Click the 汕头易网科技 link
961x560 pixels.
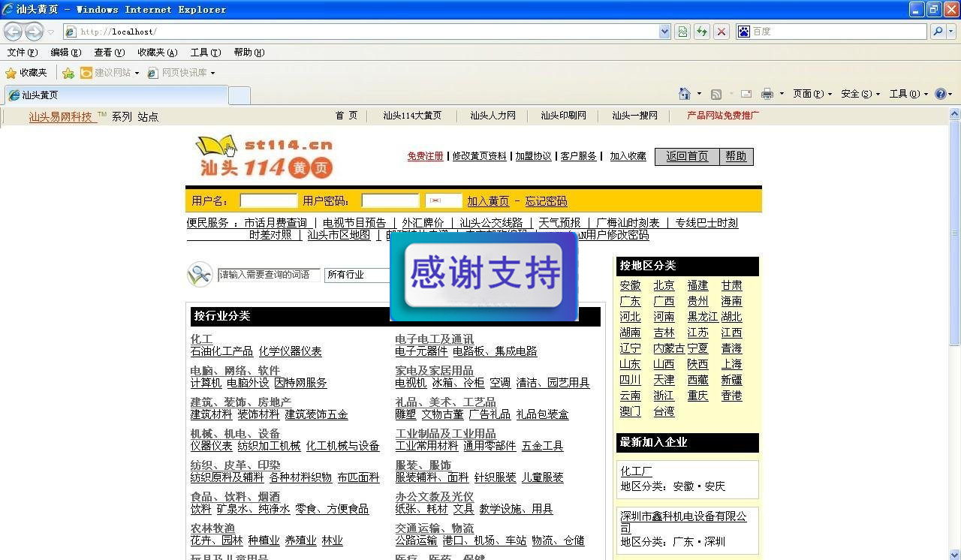click(x=60, y=117)
